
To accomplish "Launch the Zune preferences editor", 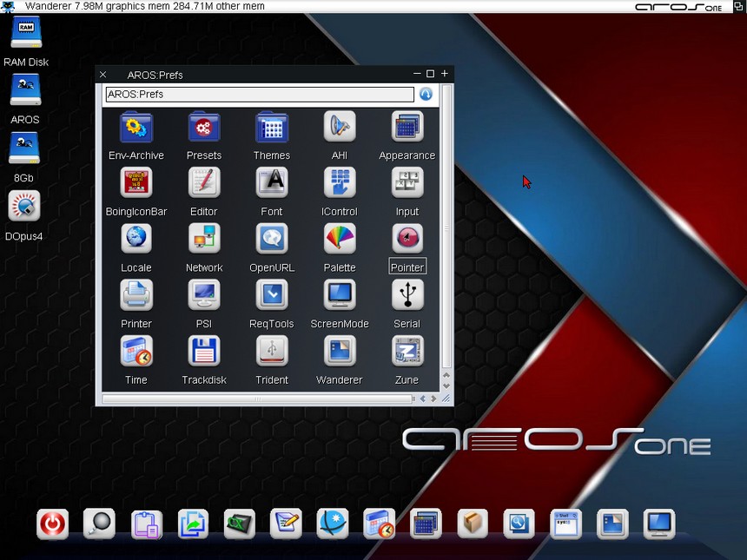I will pyautogui.click(x=407, y=351).
